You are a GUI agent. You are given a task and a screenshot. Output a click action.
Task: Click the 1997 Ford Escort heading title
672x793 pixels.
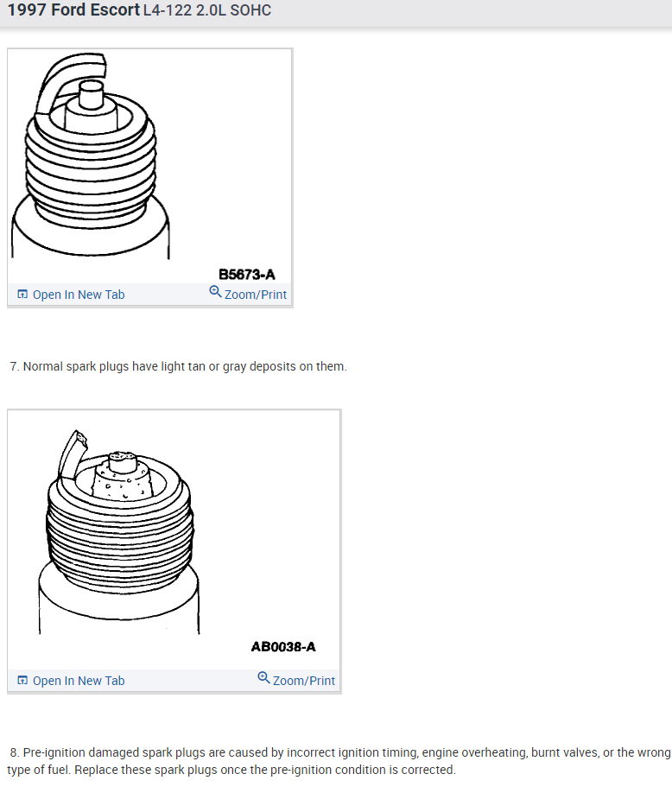[73, 10]
